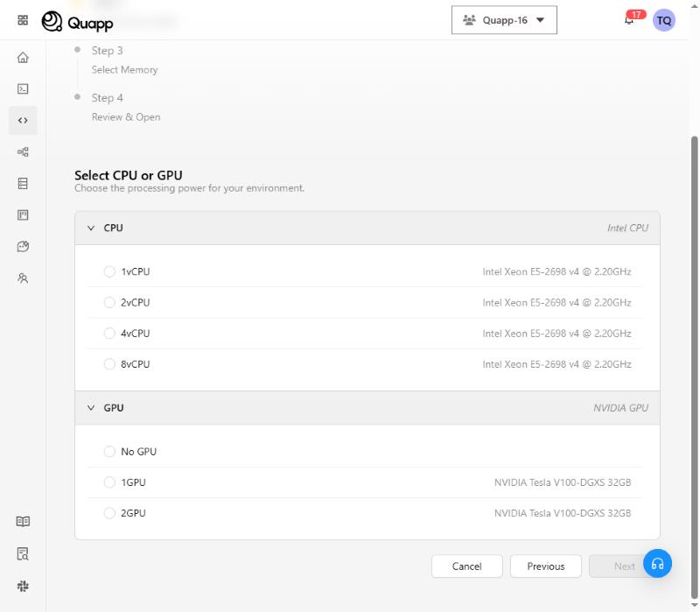Click the NVIDIA Tesla text in the 1GPU row
Image resolution: width=700 pixels, height=612 pixels.
[x=563, y=482]
